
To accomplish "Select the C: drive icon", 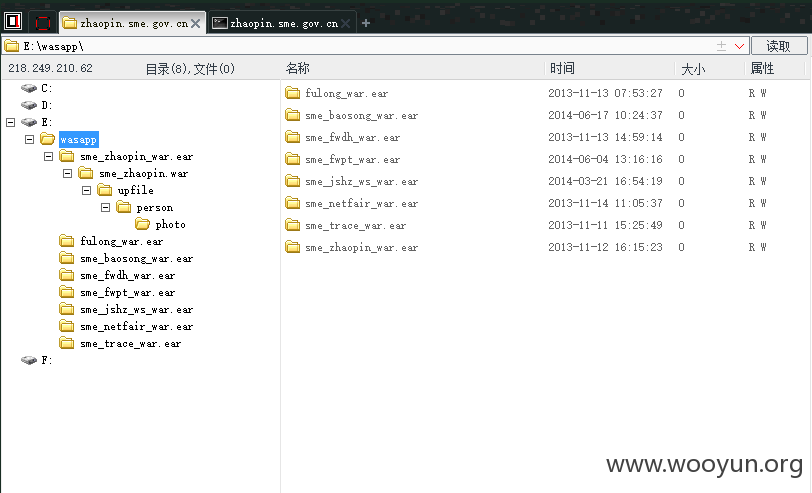I will tap(29, 88).
